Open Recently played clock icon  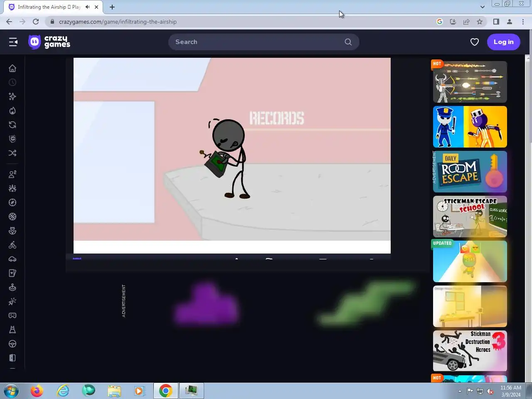[x=12, y=82]
